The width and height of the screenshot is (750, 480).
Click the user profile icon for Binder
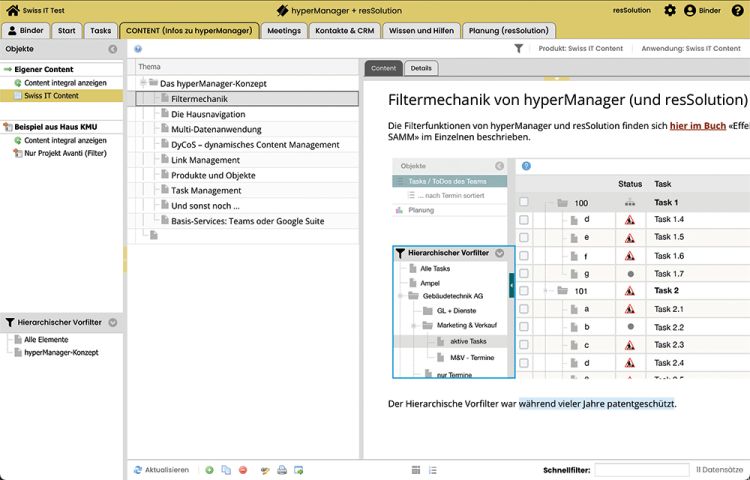coord(690,11)
